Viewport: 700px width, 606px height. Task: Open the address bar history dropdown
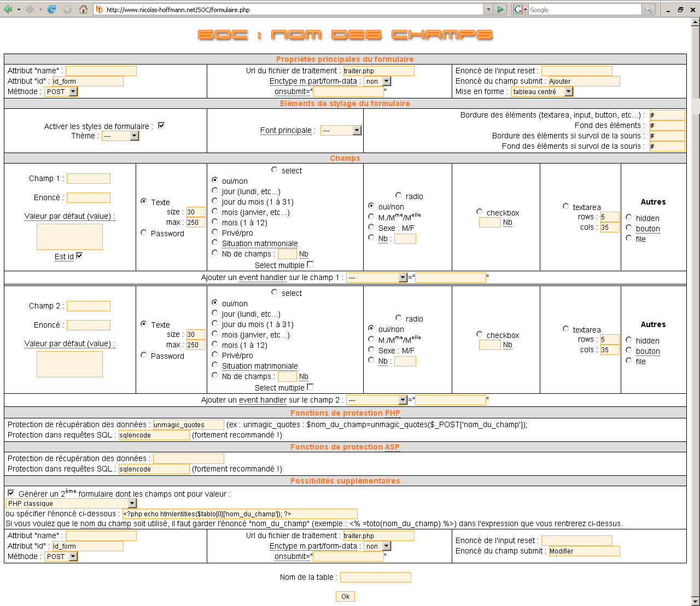point(488,9)
